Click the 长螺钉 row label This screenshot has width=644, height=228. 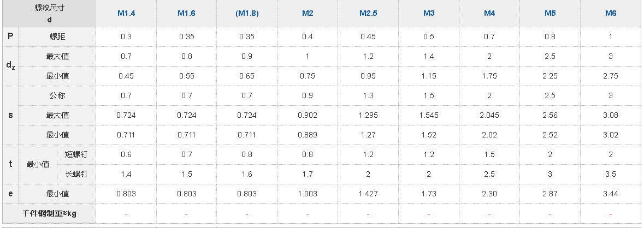point(76,174)
